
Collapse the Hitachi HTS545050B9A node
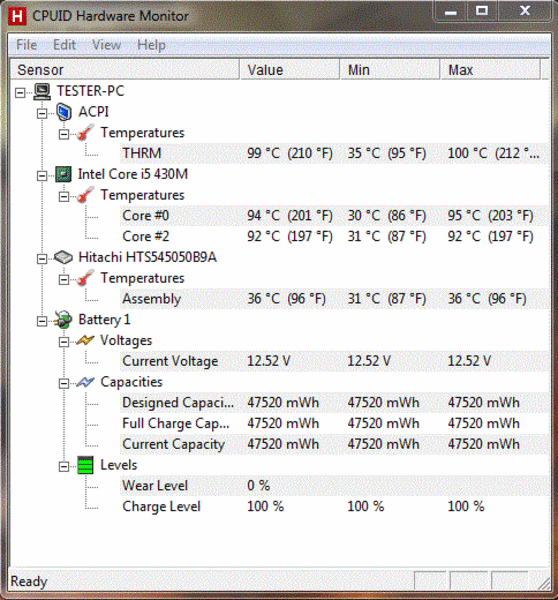click(x=42, y=259)
